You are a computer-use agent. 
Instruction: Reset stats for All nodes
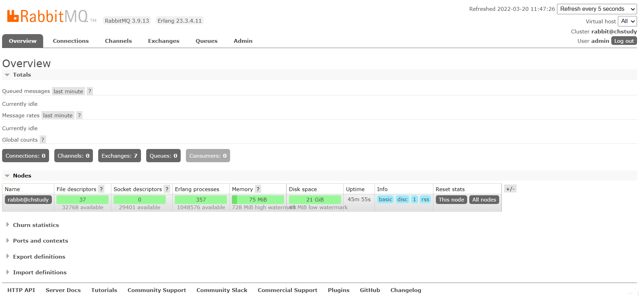pos(484,199)
